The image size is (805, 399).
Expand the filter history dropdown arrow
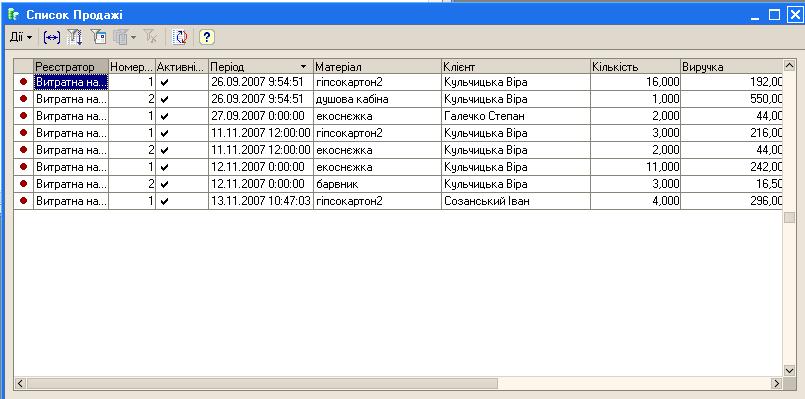[x=133, y=37]
